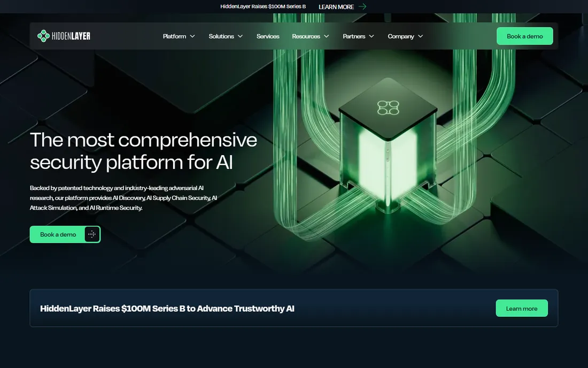Viewport: 588px width, 368px height.
Task: Expand the Resources menu chevron
Action: click(x=327, y=36)
